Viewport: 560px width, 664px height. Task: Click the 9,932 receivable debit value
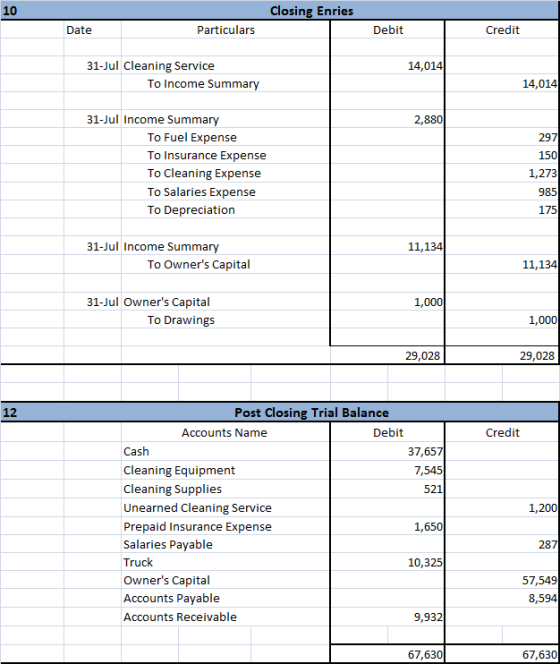pos(428,617)
